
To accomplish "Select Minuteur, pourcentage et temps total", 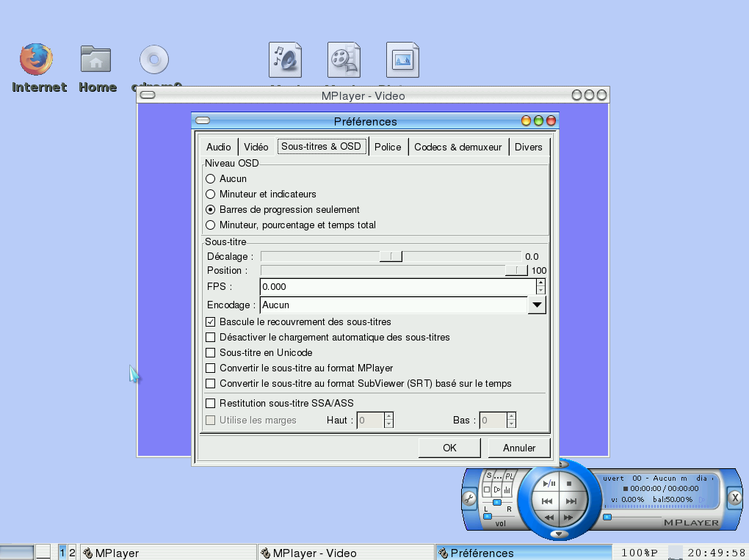I will click(211, 225).
